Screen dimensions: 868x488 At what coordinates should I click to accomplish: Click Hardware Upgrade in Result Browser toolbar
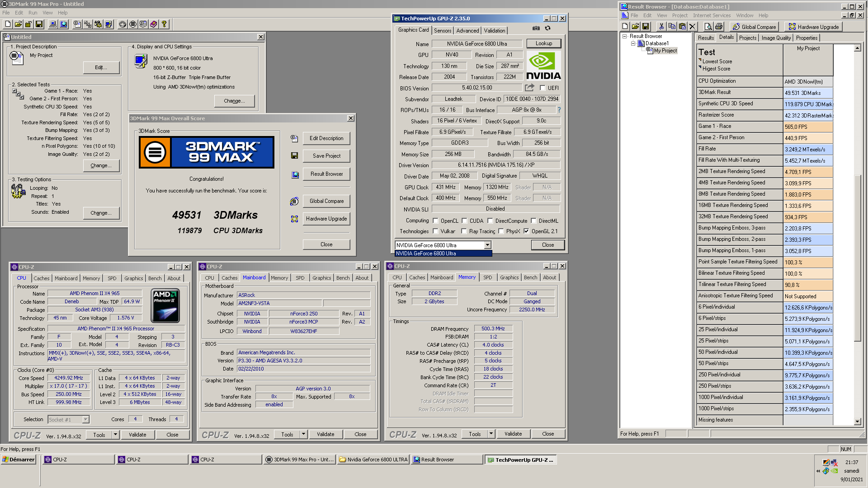(814, 27)
